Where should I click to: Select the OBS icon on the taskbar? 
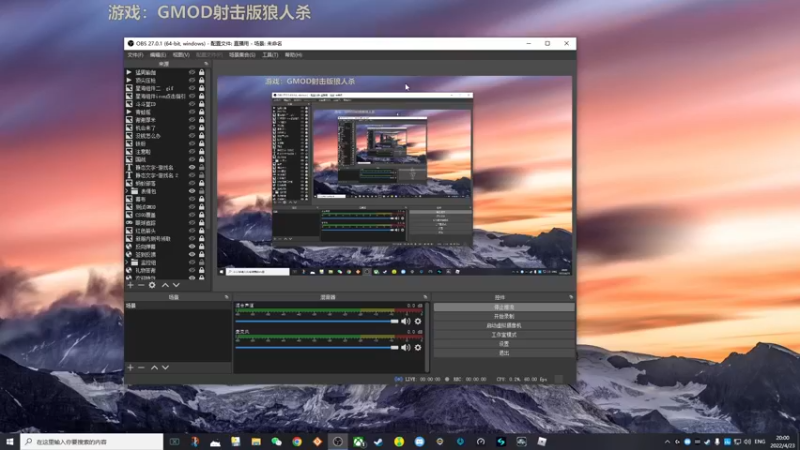pos(338,441)
